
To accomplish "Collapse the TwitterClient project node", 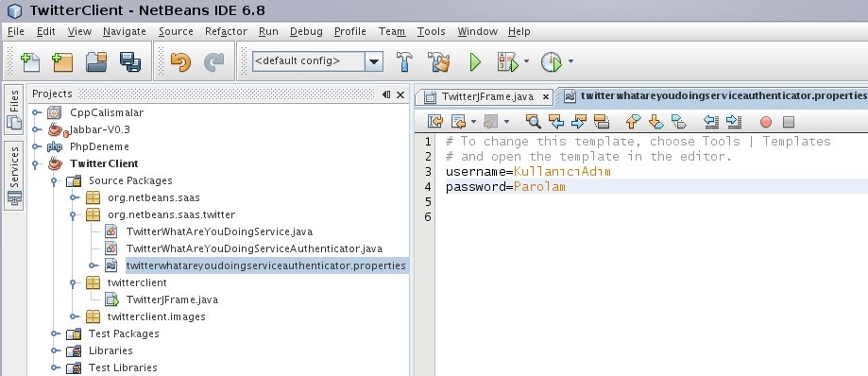I will pyautogui.click(x=36, y=164).
